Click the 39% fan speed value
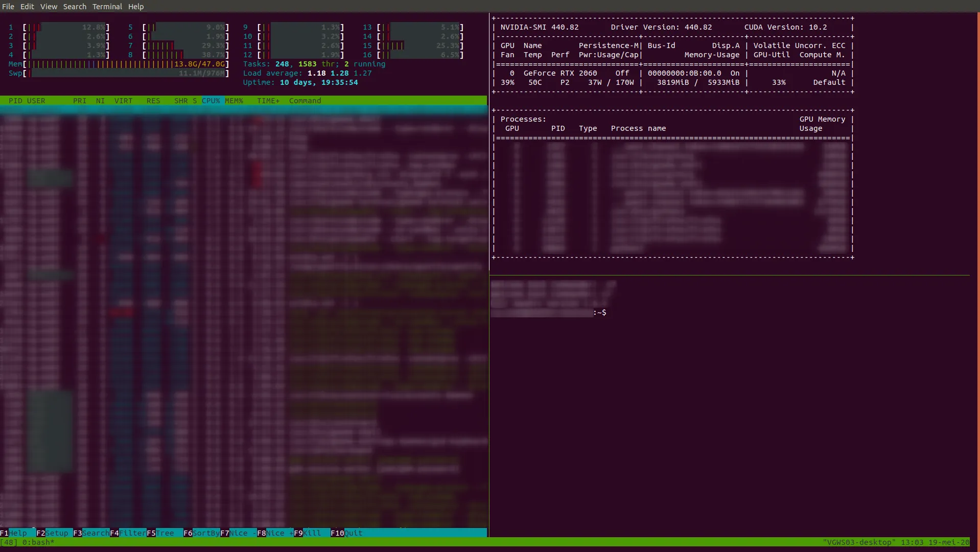Viewport: 980px width, 552px height. pyautogui.click(x=507, y=82)
